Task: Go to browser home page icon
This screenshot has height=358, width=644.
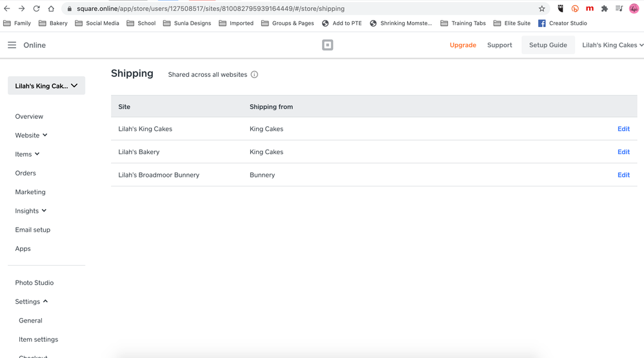Action: (51, 8)
